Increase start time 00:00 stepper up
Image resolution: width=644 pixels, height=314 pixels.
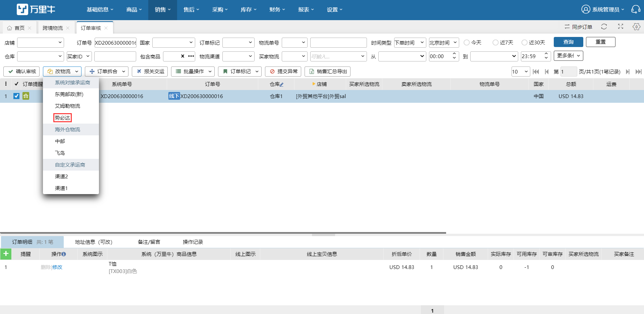pyautogui.click(x=454, y=54)
